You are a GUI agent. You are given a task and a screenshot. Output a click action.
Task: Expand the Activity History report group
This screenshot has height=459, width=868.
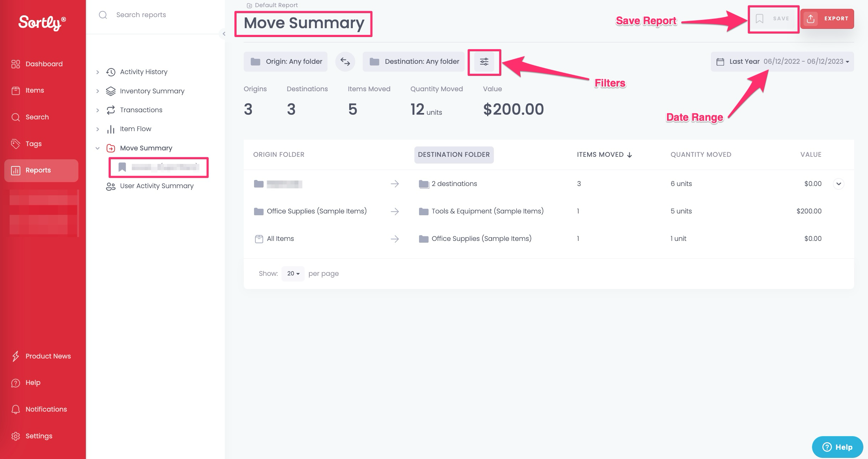(98, 72)
